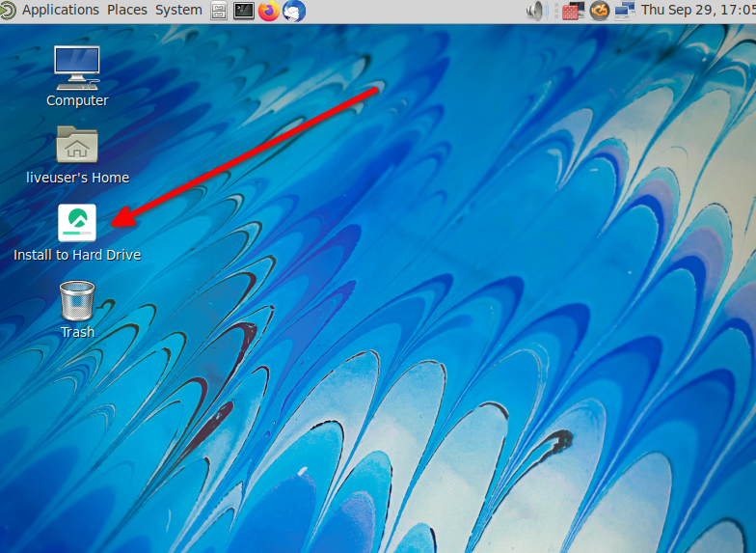
Task: Open the Trash desktop icon
Action: (77, 300)
